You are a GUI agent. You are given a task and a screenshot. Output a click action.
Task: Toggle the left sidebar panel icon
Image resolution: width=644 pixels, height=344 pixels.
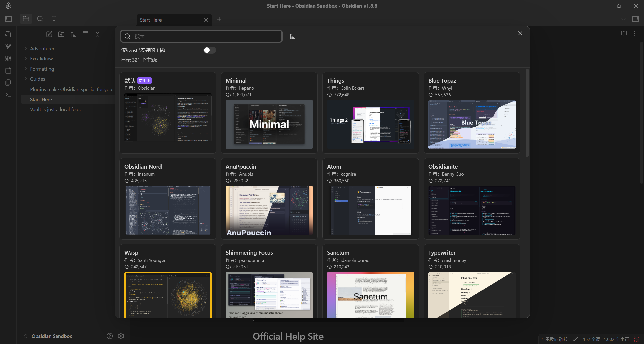click(8, 19)
